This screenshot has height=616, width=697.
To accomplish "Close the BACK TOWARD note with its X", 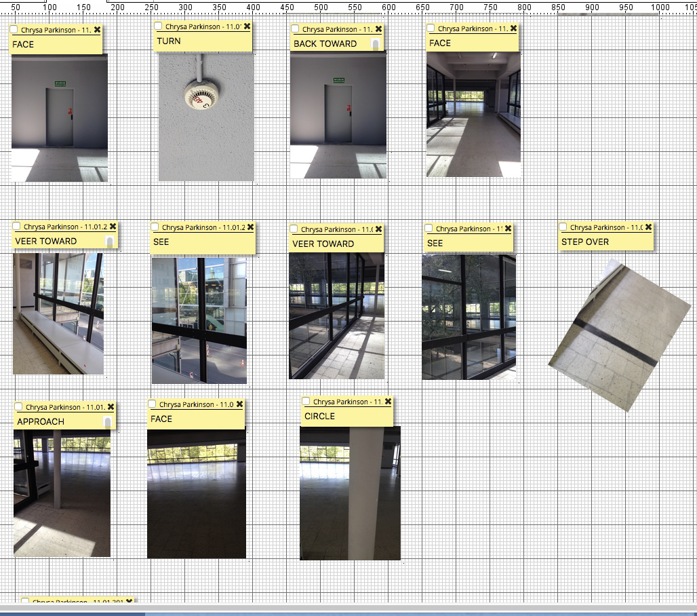I will pyautogui.click(x=378, y=29).
